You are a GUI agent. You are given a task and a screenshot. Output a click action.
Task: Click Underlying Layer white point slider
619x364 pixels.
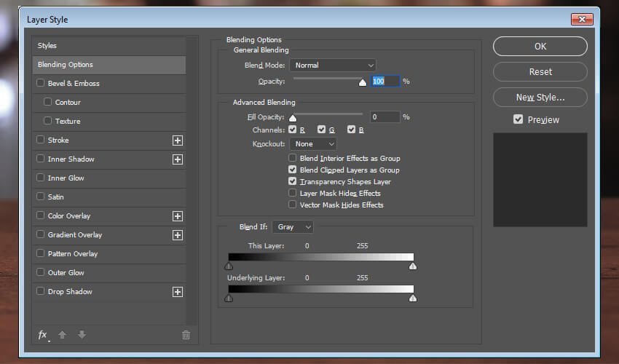coord(413,298)
